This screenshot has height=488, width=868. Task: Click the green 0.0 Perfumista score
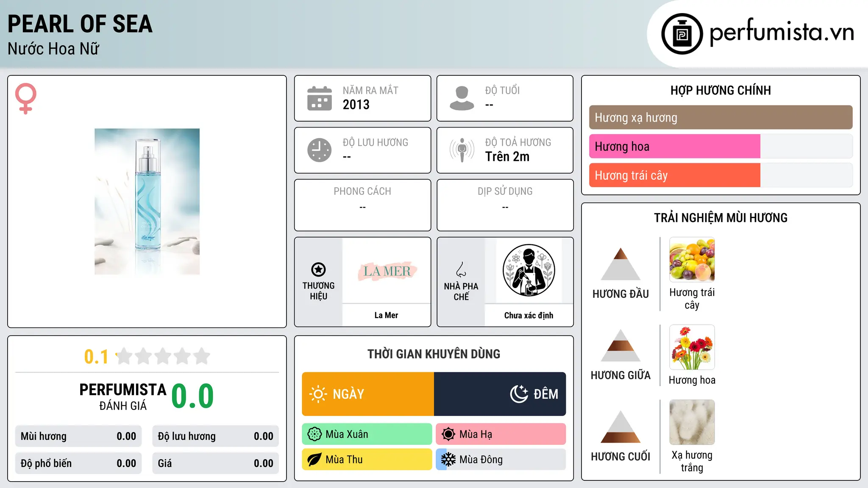point(192,396)
